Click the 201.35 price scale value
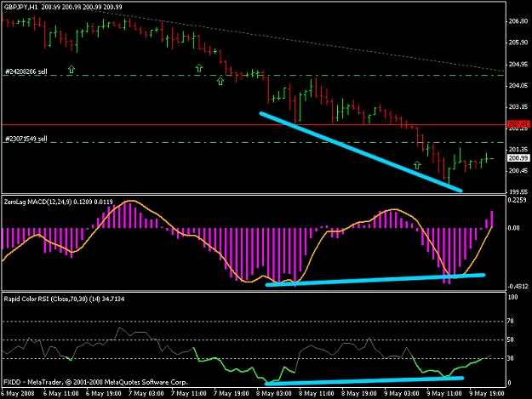532x399 pixels. [518, 150]
